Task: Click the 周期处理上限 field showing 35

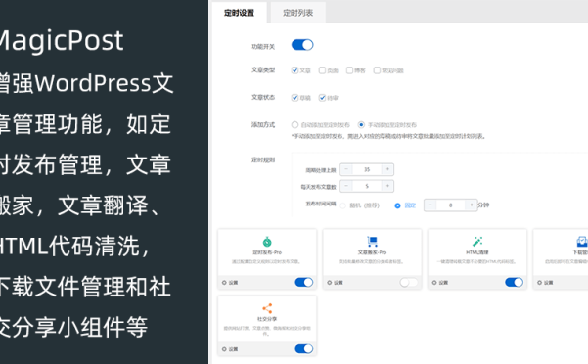Action: 367,169
